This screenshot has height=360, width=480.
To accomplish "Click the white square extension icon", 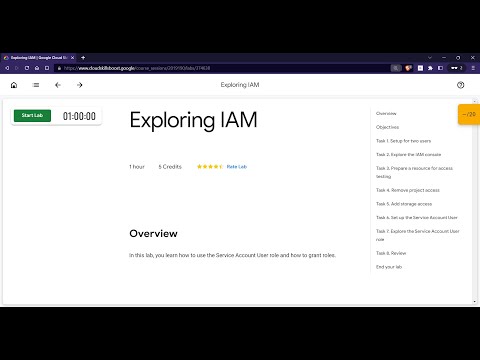I will tap(420, 68).
